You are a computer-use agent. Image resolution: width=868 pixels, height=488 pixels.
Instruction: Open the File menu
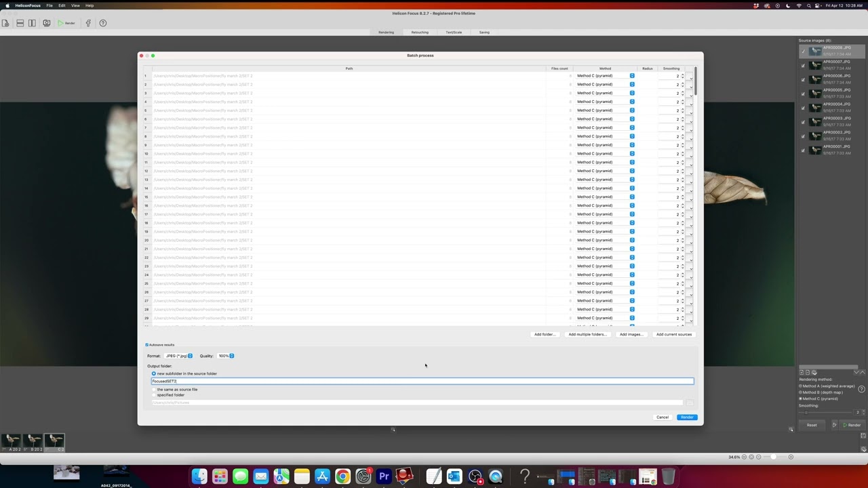pyautogui.click(x=50, y=5)
